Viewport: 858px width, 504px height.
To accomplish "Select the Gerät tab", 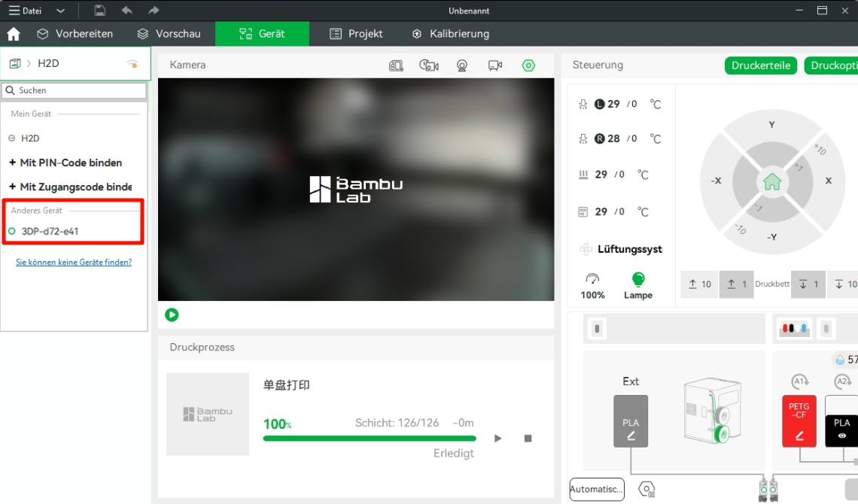I will pos(262,34).
